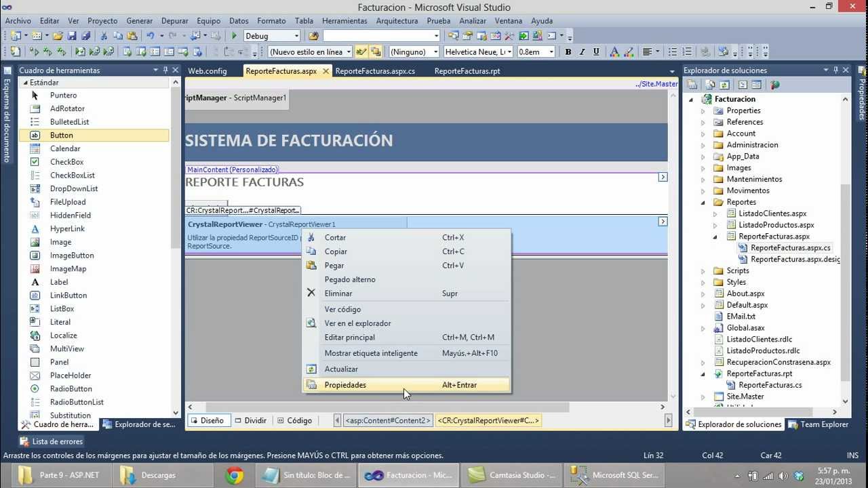Click the Save floppy disk icon
Screen dimensions: 868x488
[72, 36]
